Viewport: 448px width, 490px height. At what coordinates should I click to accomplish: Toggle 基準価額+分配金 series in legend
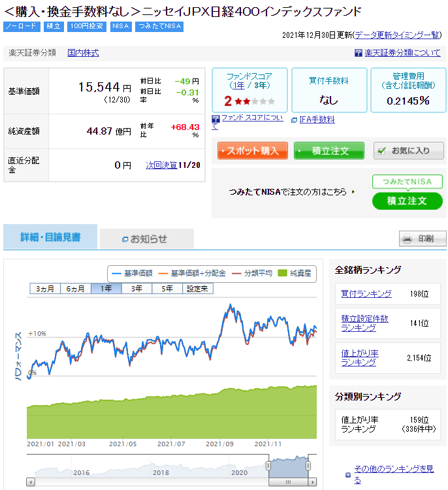(x=192, y=274)
